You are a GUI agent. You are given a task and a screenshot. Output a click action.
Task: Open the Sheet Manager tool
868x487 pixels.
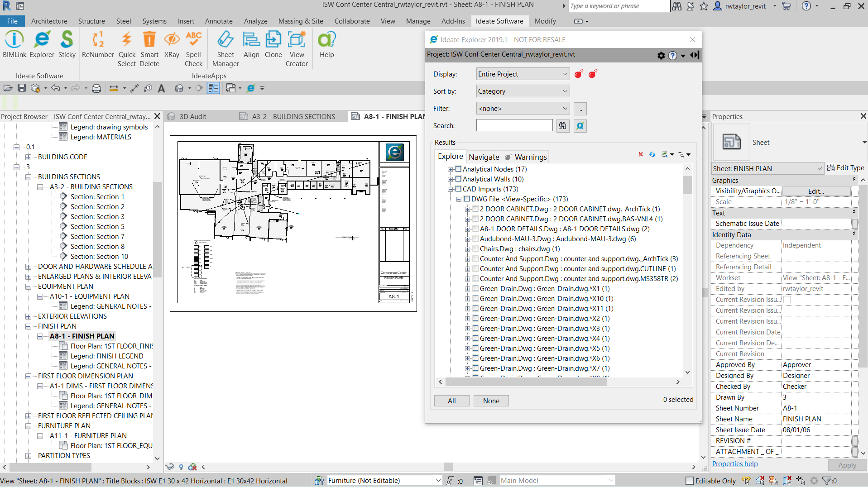(225, 48)
